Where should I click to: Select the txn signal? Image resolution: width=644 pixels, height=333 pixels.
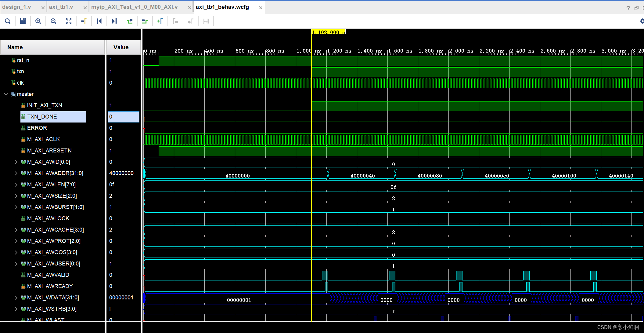(20, 71)
